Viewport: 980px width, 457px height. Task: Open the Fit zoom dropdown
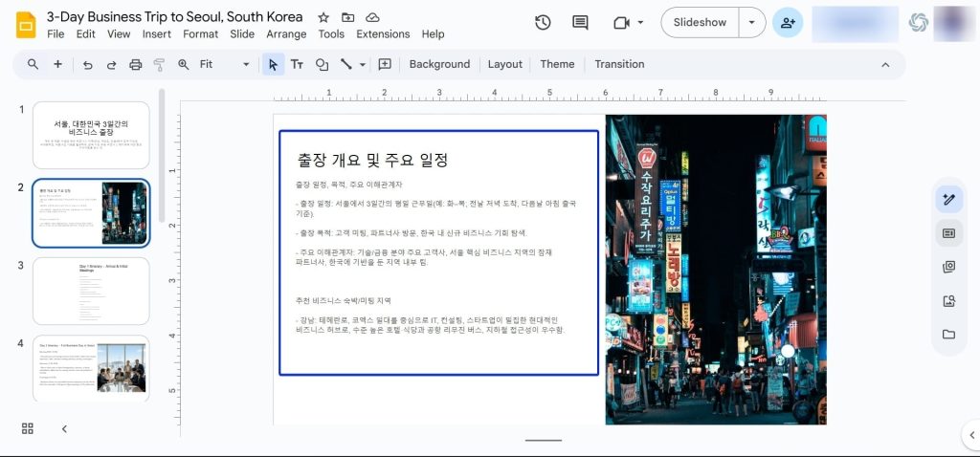click(x=224, y=65)
